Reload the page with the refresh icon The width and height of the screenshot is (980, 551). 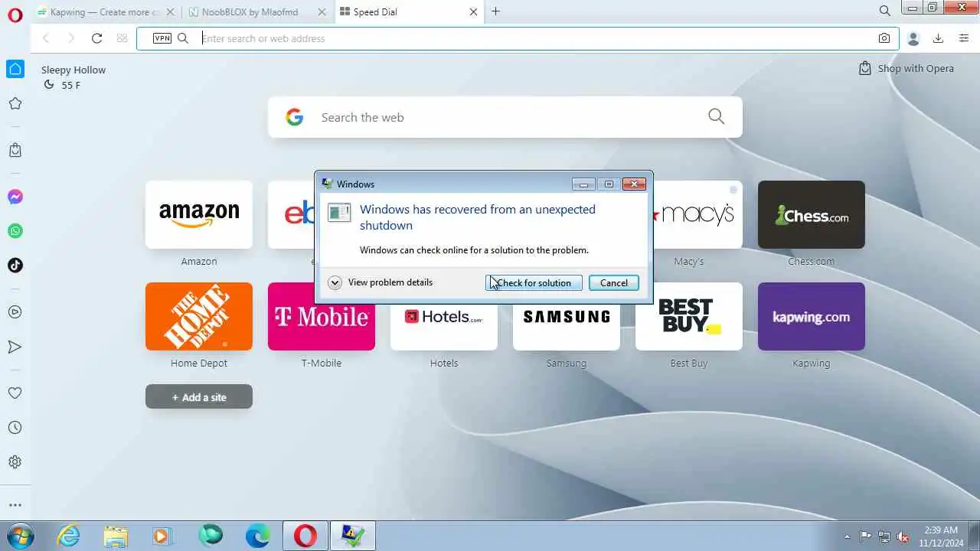coord(96,38)
